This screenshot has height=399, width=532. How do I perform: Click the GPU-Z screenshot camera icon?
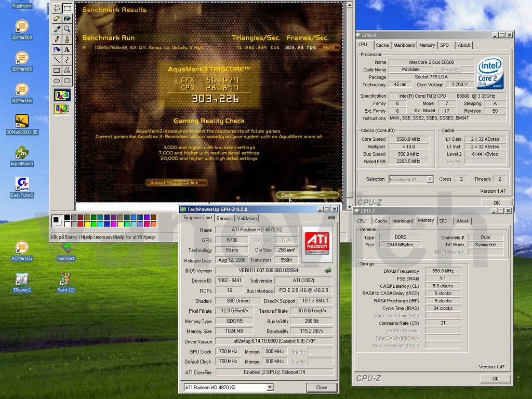coord(331,218)
